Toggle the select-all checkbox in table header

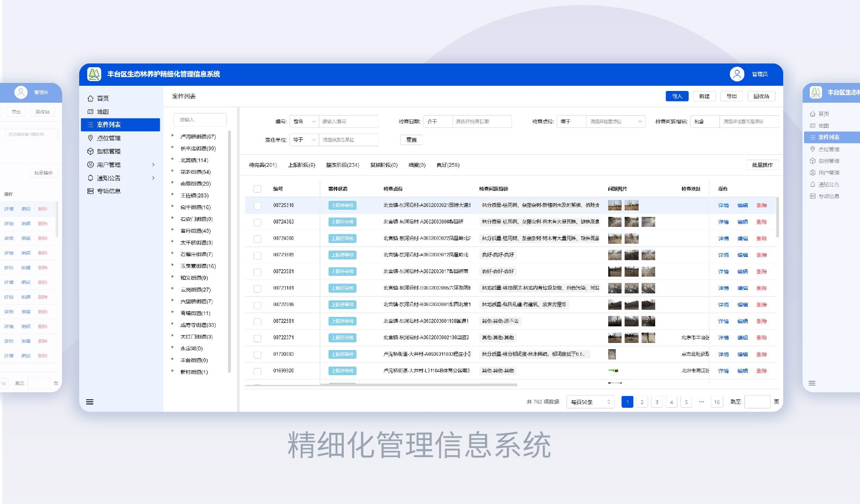coord(257,189)
